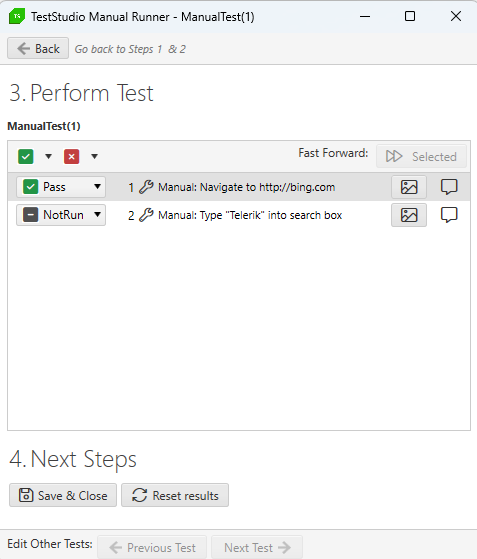
Task: Click Reset results button
Action: [175, 495]
